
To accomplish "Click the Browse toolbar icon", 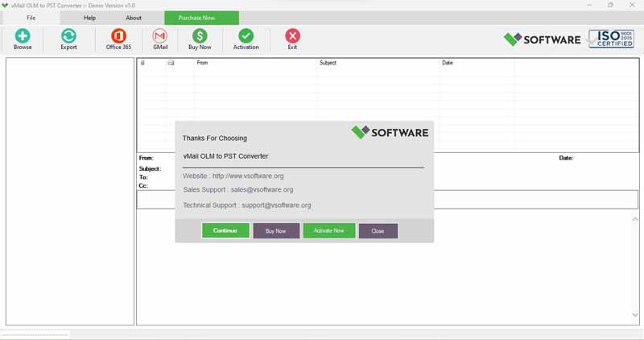I will point(23,36).
